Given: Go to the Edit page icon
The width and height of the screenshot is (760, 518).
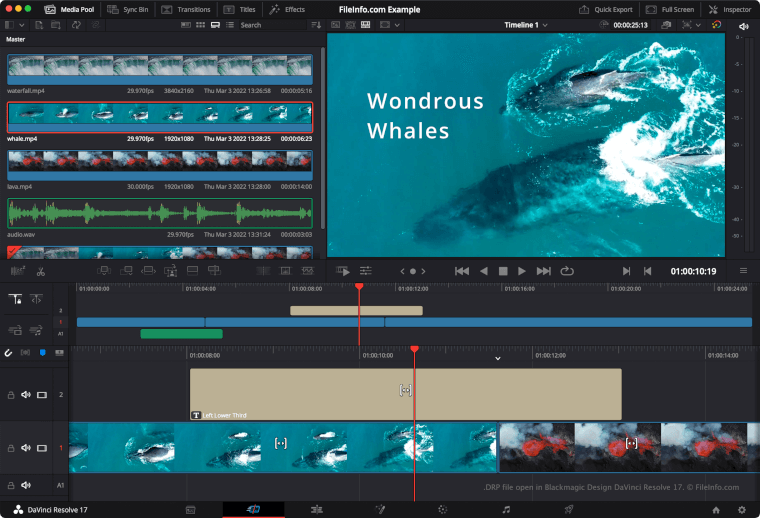Looking at the screenshot, I should (317, 509).
